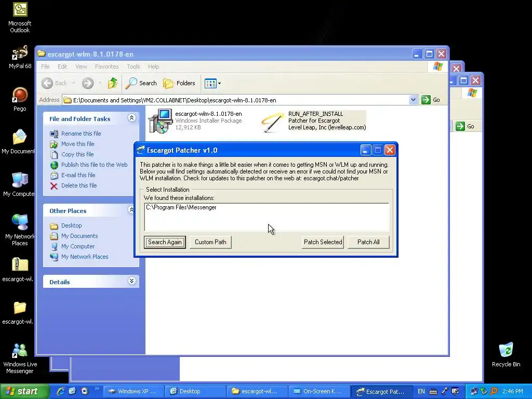This screenshot has width=532, height=399.
Task: Launch Internet Explorer from Quick Launch
Action: pos(60,391)
